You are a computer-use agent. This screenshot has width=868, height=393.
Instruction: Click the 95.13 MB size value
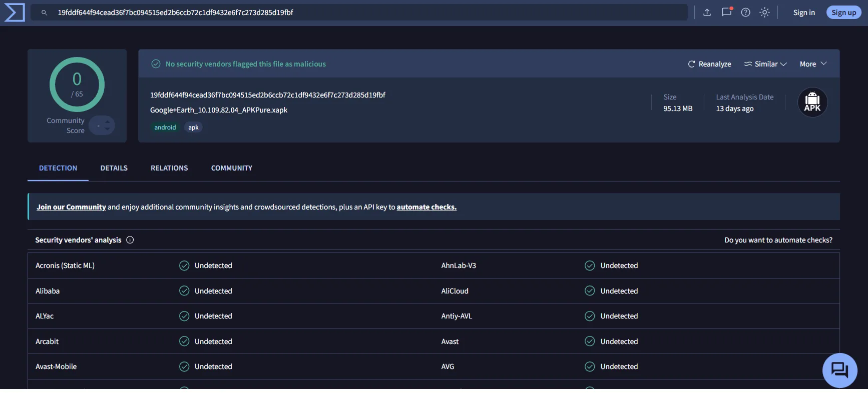tap(678, 108)
